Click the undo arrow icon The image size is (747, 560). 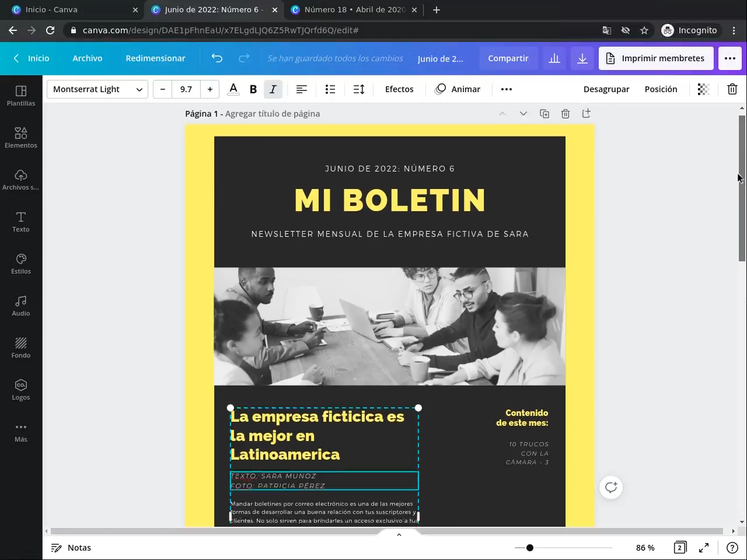pos(217,58)
